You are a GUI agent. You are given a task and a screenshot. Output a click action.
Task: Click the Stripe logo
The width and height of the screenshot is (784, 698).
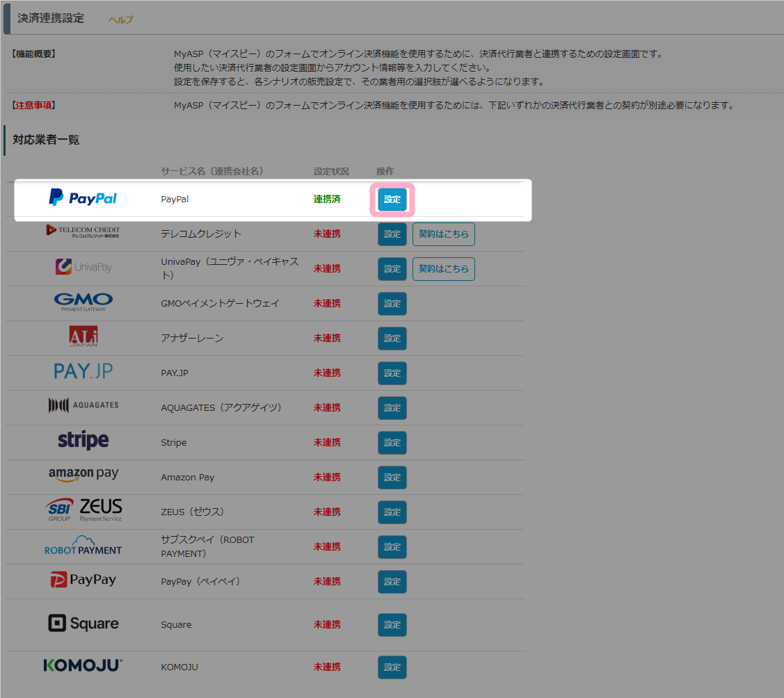point(83,441)
